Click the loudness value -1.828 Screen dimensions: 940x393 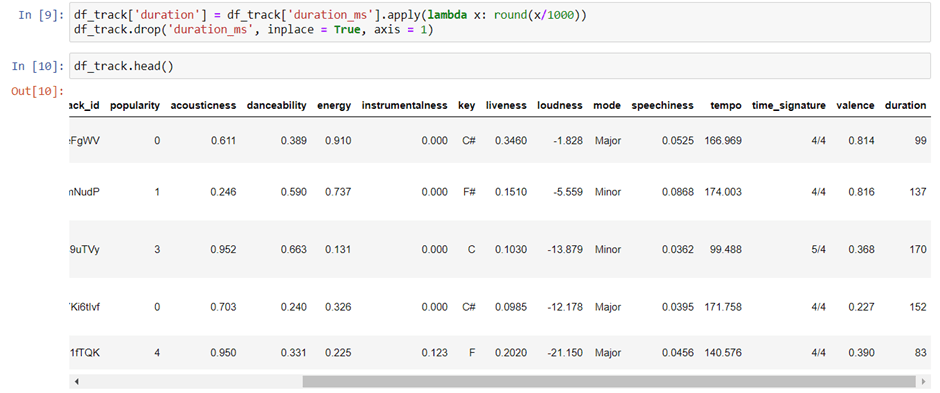click(x=567, y=141)
